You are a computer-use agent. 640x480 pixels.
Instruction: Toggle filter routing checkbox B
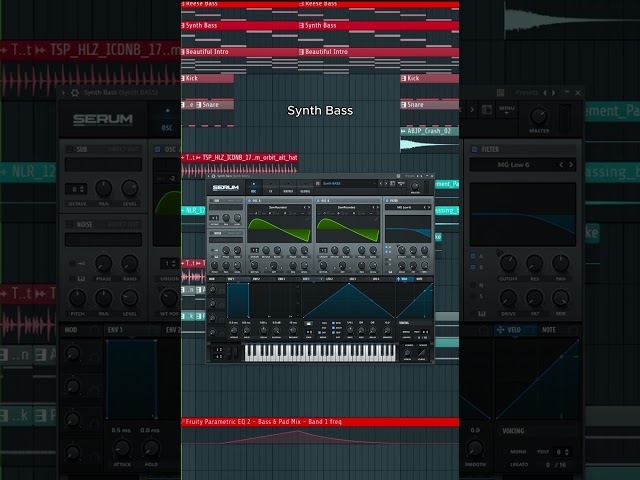387,252
